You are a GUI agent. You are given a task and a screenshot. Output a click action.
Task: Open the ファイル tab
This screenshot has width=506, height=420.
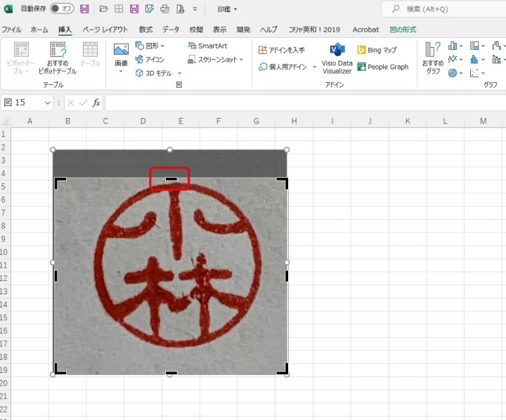(x=12, y=29)
